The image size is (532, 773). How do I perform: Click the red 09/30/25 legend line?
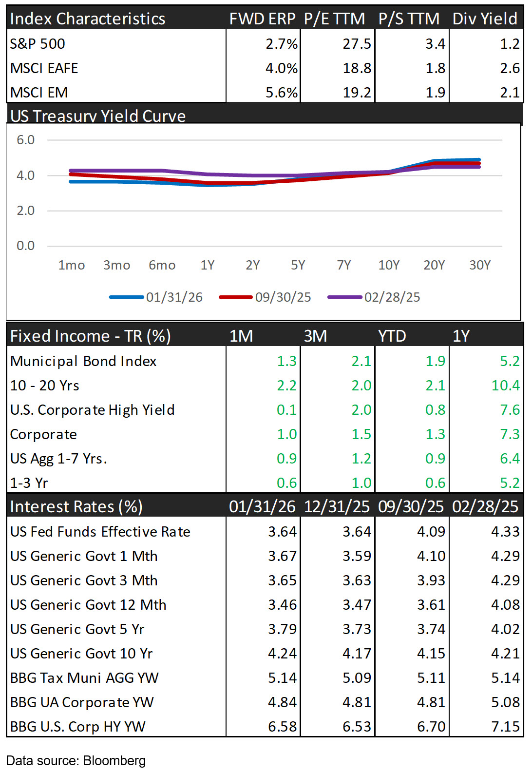tap(236, 297)
